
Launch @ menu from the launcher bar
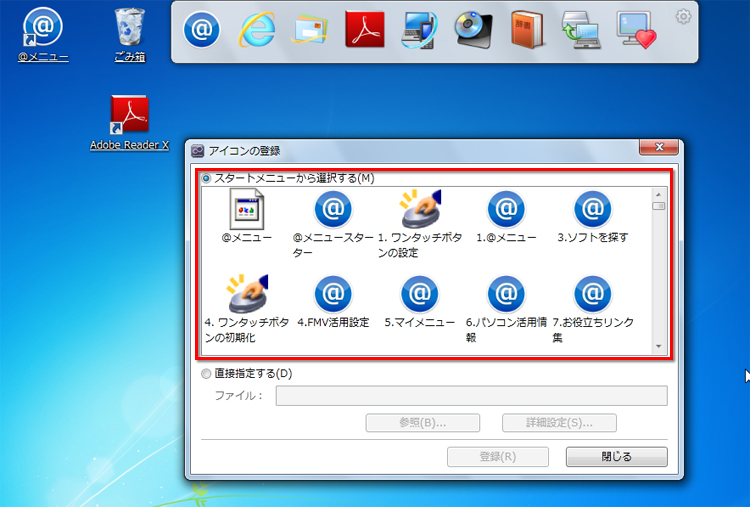pyautogui.click(x=201, y=30)
